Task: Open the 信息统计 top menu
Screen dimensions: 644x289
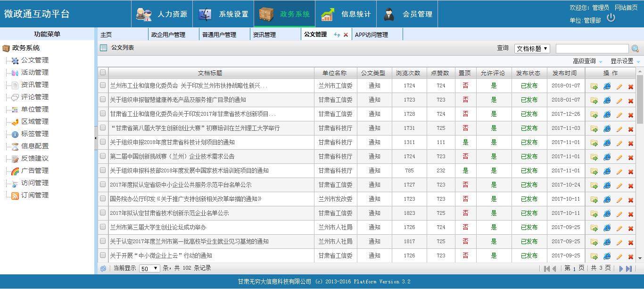Action: pyautogui.click(x=346, y=14)
